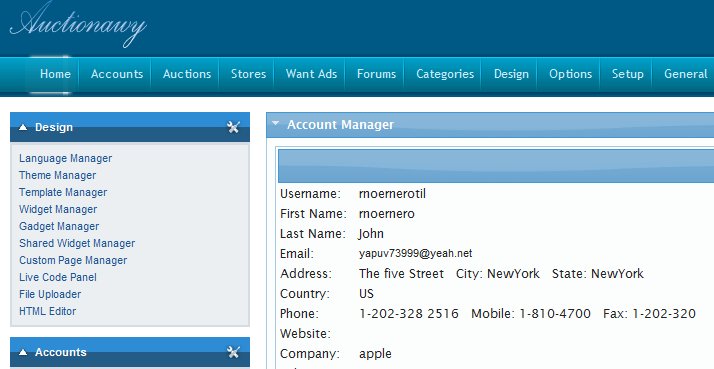Click the username value moemerotil

(392, 194)
